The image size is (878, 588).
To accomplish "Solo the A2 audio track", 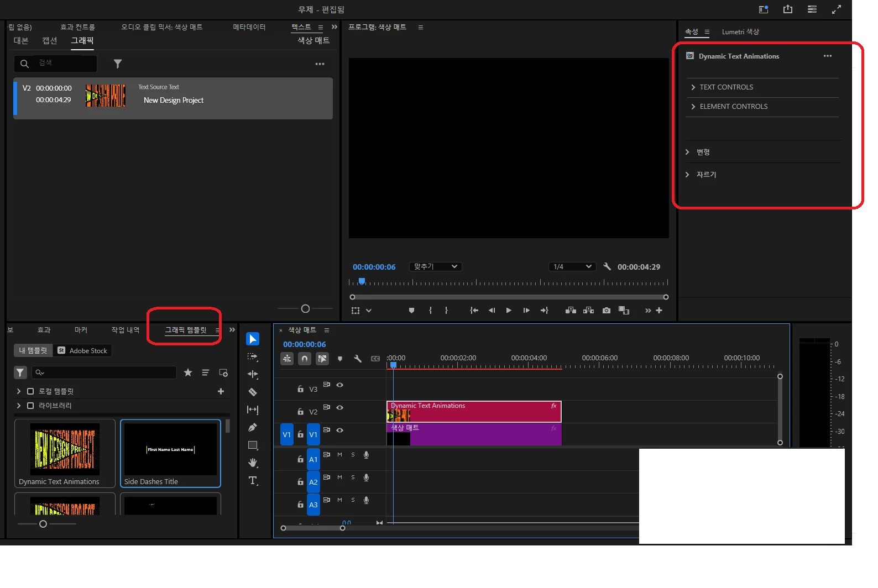I will (x=353, y=477).
